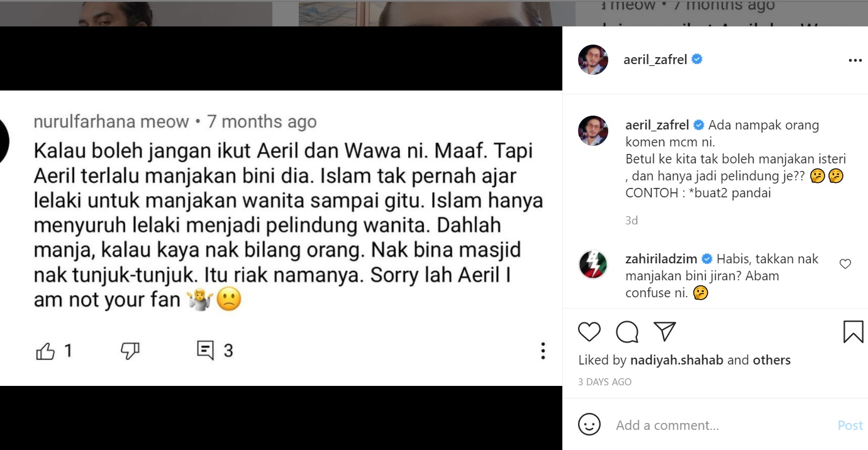The height and width of the screenshot is (450, 868).
Task: Like the post with the heart icon
Action: tap(589, 331)
